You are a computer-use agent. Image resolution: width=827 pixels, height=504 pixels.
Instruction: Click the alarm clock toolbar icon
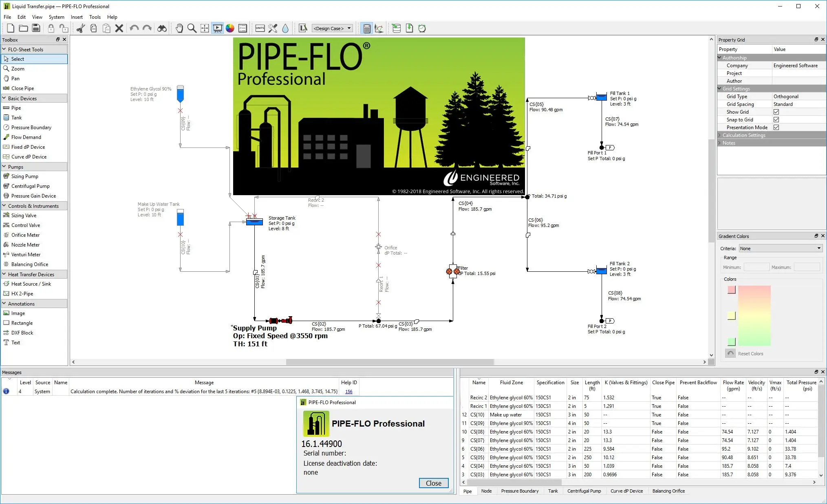pos(422,28)
